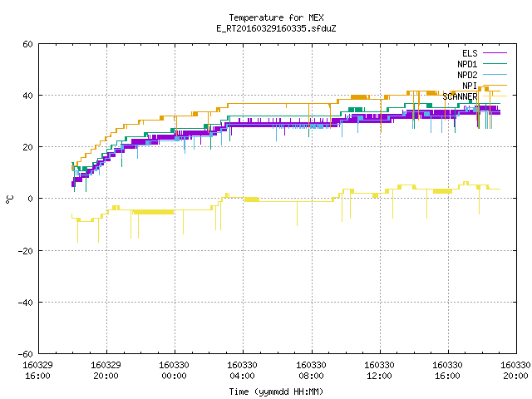Click the 160330 08:00 x-axis tick label
This screenshot has height=399, width=532.
[x=311, y=371]
